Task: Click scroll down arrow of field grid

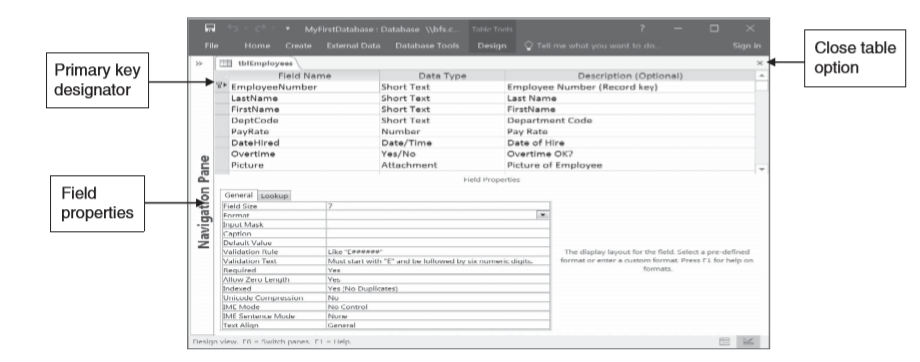Action: 761,169
